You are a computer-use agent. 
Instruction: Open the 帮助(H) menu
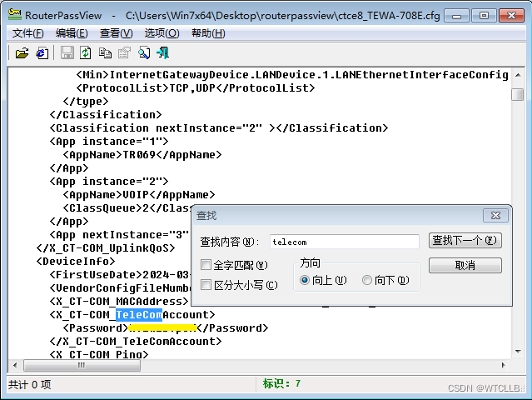pos(208,33)
